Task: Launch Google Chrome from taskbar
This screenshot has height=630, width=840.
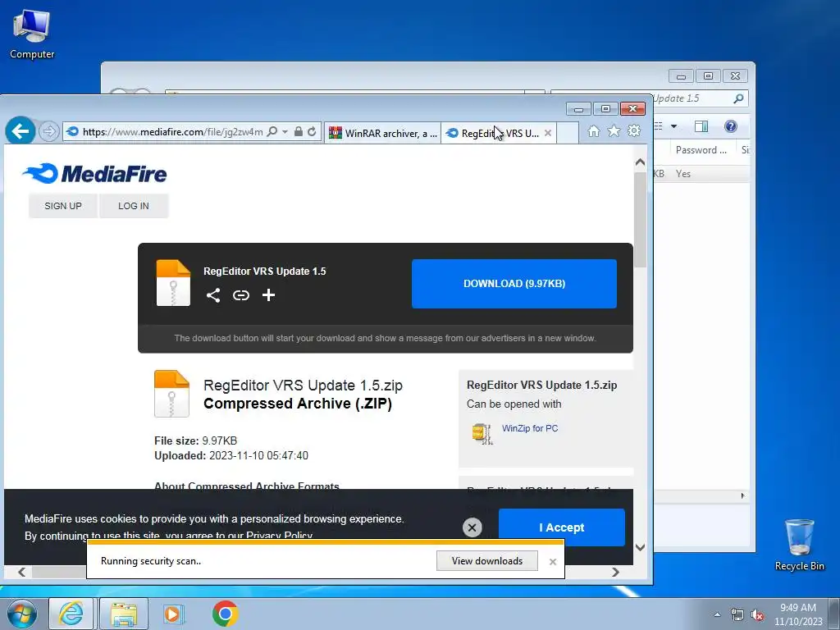Action: [225, 614]
